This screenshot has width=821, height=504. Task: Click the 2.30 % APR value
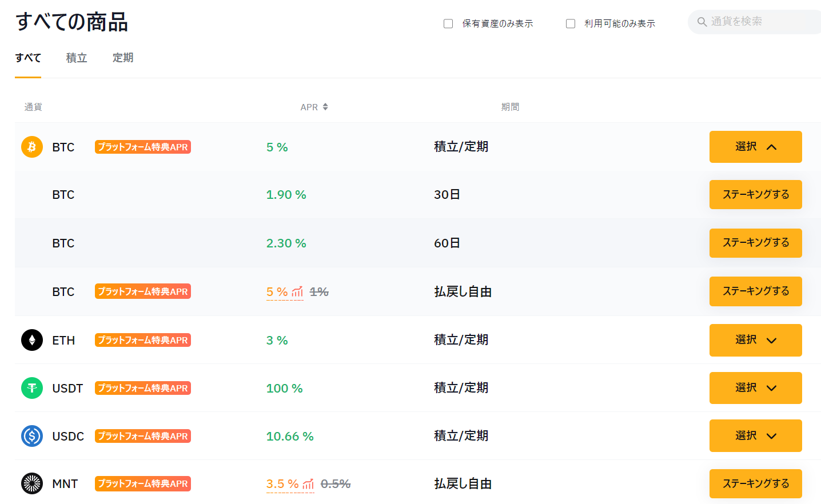coord(286,243)
